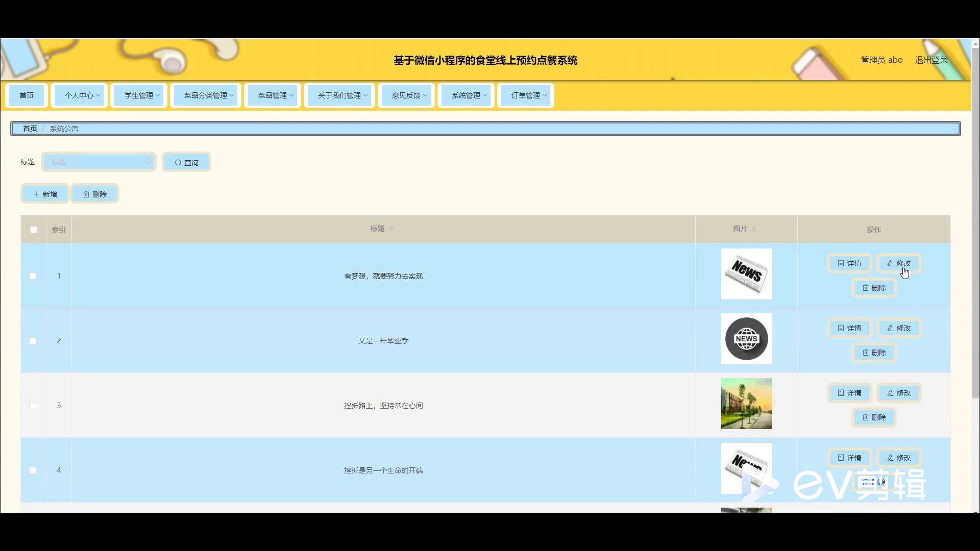
Task: Click the 查询 search button
Action: tap(186, 162)
